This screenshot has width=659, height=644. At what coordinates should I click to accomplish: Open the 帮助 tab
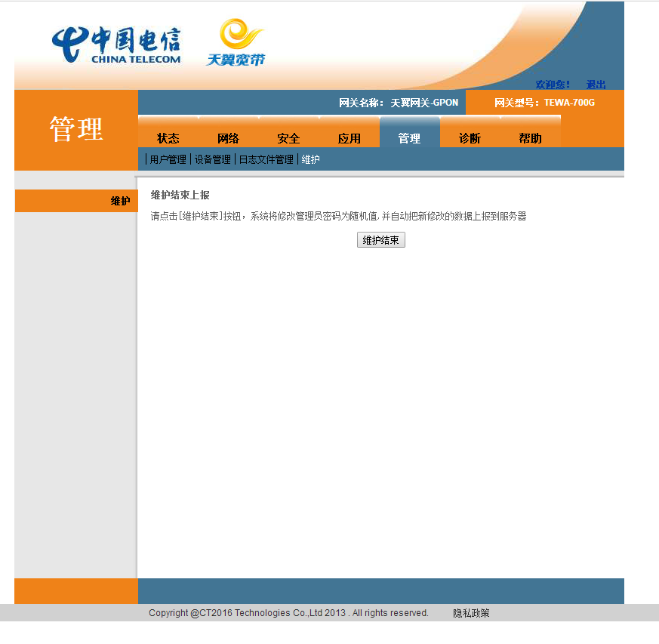click(x=530, y=138)
